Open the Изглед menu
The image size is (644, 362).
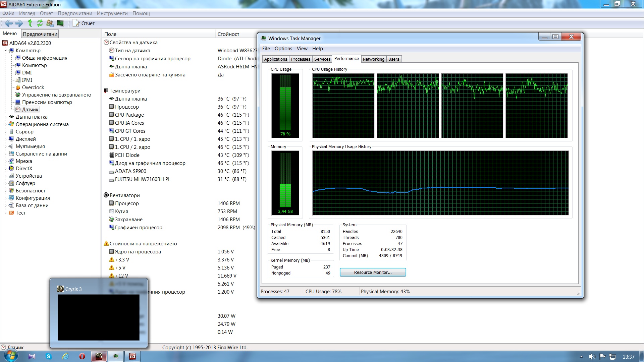pyautogui.click(x=27, y=13)
